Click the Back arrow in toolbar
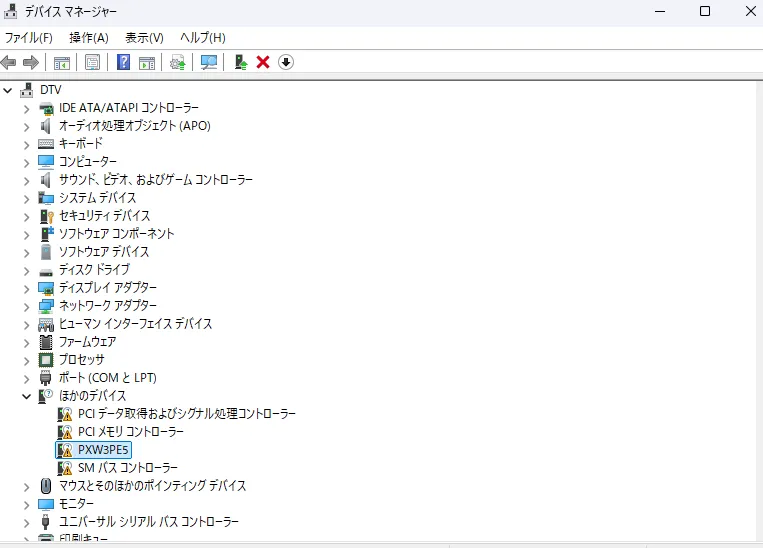Viewport: 763px width, 548px height. (9, 62)
